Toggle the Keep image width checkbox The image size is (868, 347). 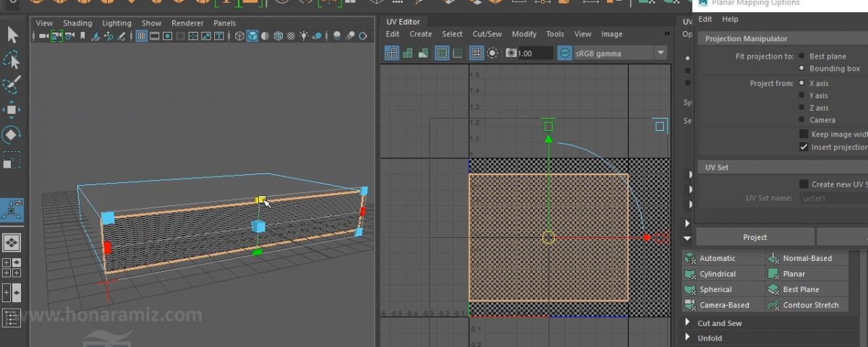804,134
